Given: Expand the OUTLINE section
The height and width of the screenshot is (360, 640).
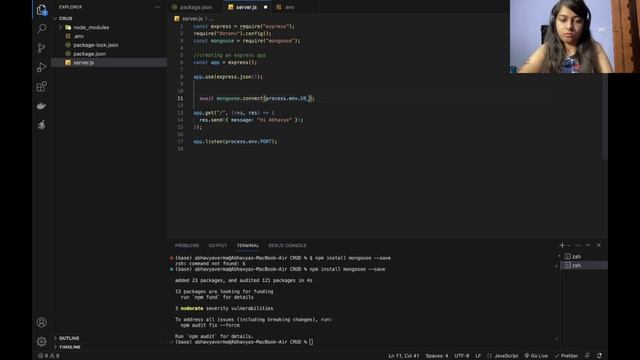Looking at the screenshot, I should click(x=109, y=338).
